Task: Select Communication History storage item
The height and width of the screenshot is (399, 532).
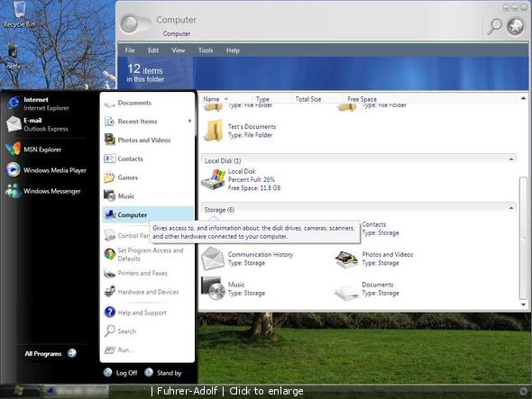Action: coord(248,258)
